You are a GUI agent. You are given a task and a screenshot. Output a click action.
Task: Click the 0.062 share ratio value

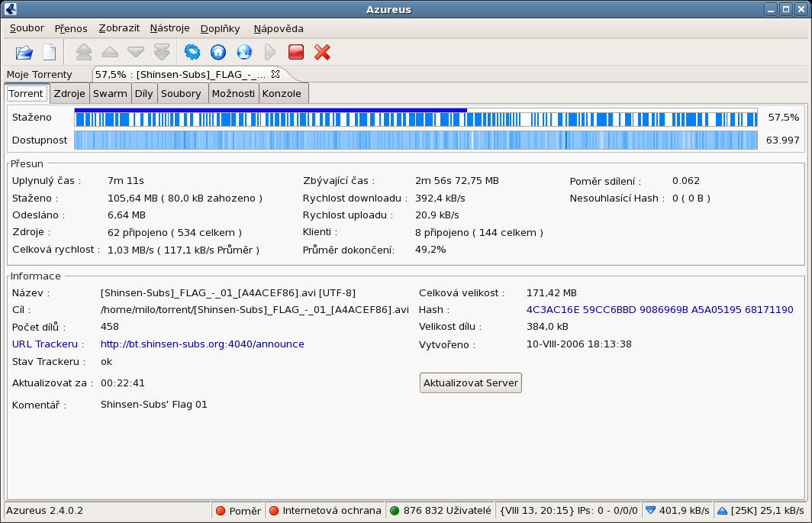685,181
